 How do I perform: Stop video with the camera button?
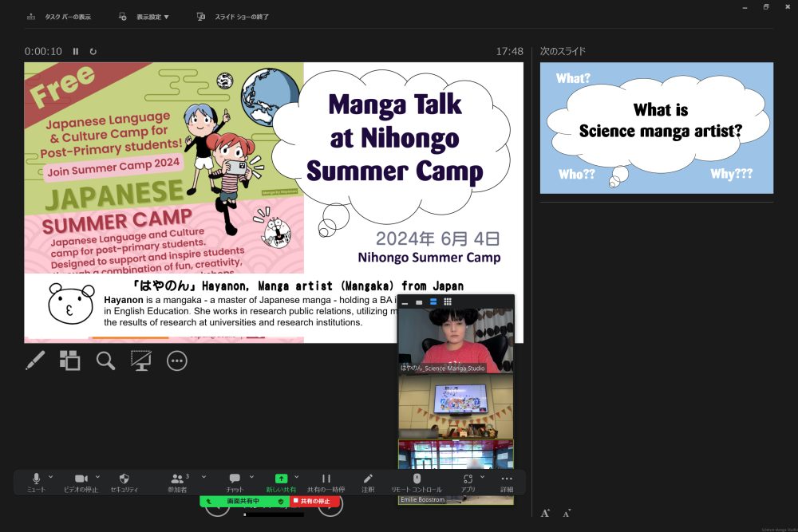coord(80,482)
